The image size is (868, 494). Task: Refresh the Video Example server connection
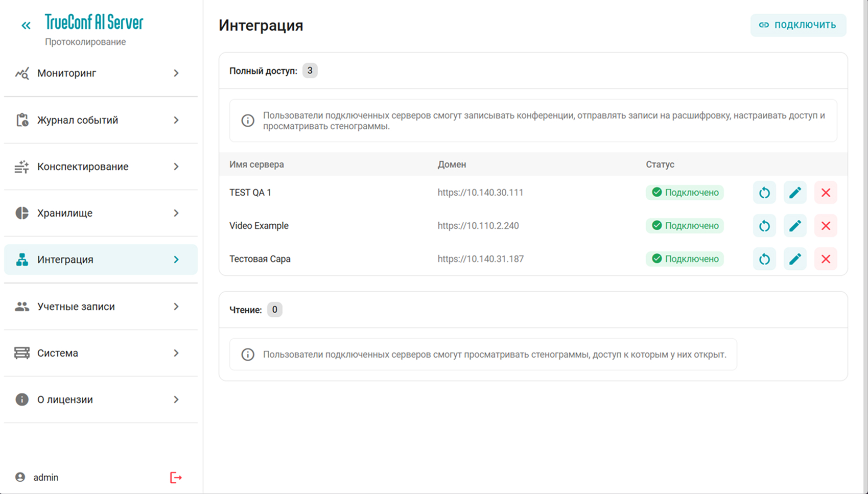(764, 226)
